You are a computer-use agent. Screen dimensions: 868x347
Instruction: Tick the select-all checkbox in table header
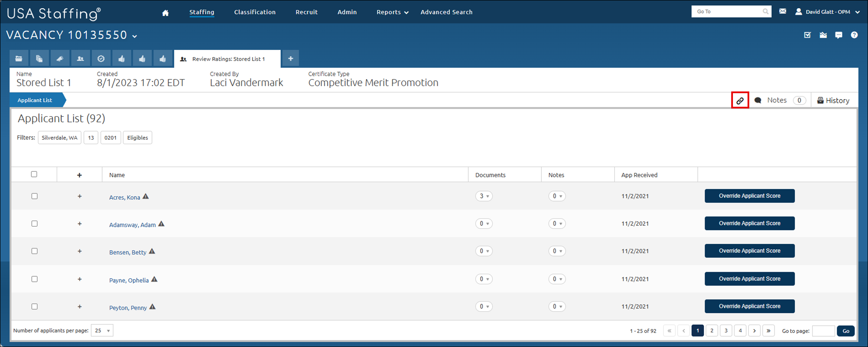click(x=34, y=174)
